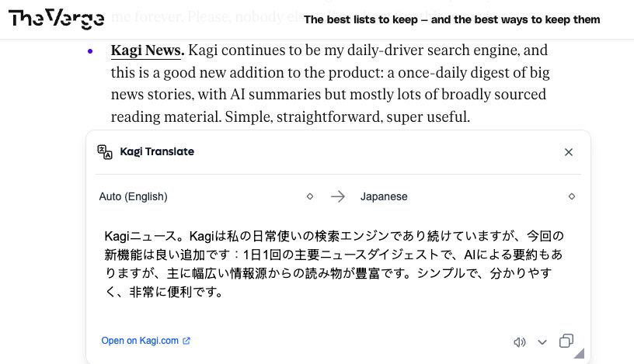Select the Japanese target language label
Viewport: 634px width, 364px height.
tap(384, 196)
